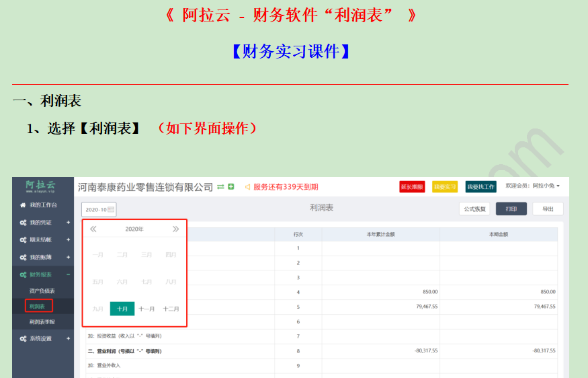
Task: Go to previous year with double-left arrow
Action: [x=93, y=229]
